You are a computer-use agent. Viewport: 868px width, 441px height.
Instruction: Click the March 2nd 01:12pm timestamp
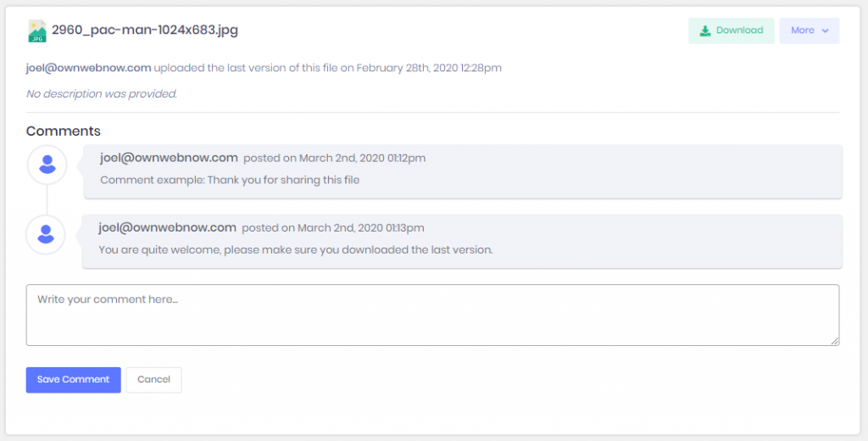pos(334,159)
